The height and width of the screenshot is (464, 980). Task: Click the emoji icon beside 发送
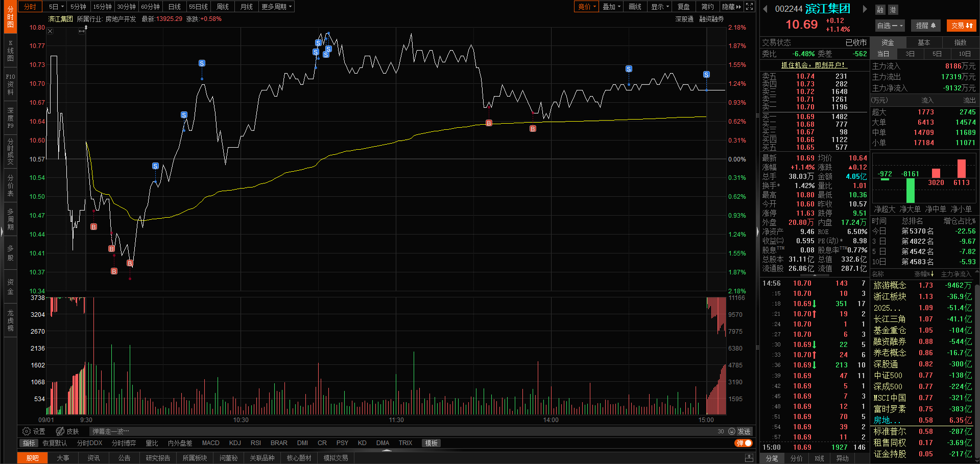click(x=732, y=431)
